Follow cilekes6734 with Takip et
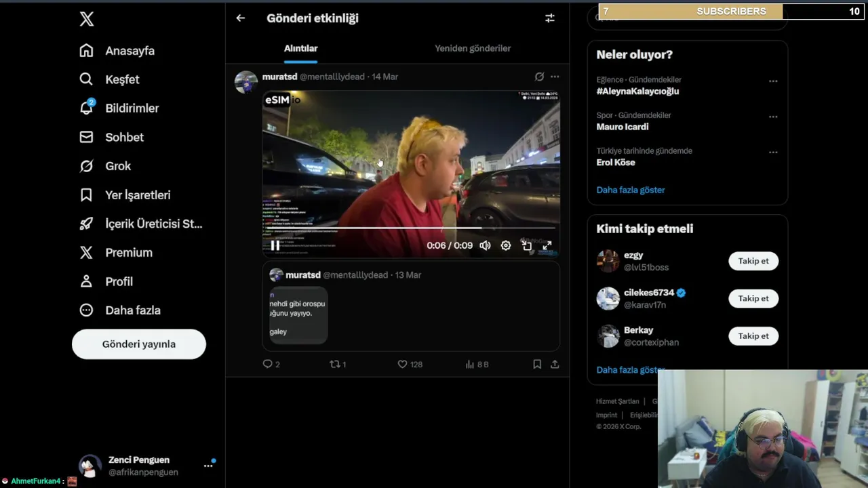Image resolution: width=868 pixels, height=488 pixels. (753, 298)
